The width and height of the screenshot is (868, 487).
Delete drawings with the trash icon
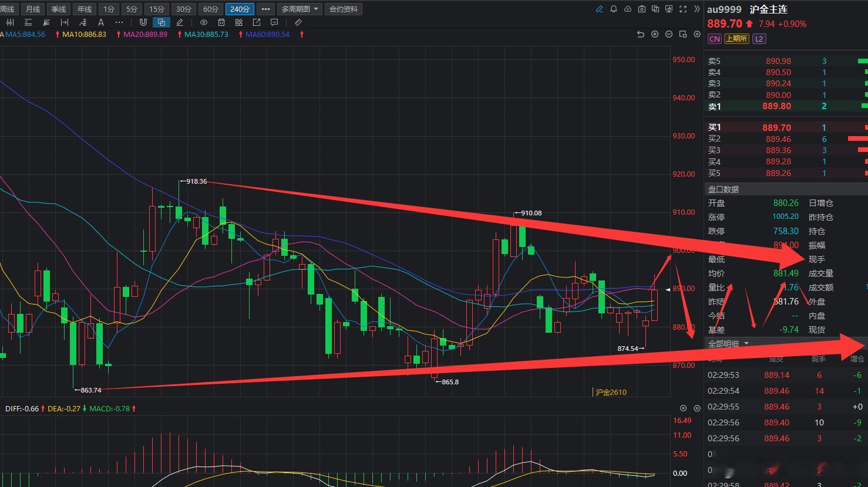click(221, 22)
